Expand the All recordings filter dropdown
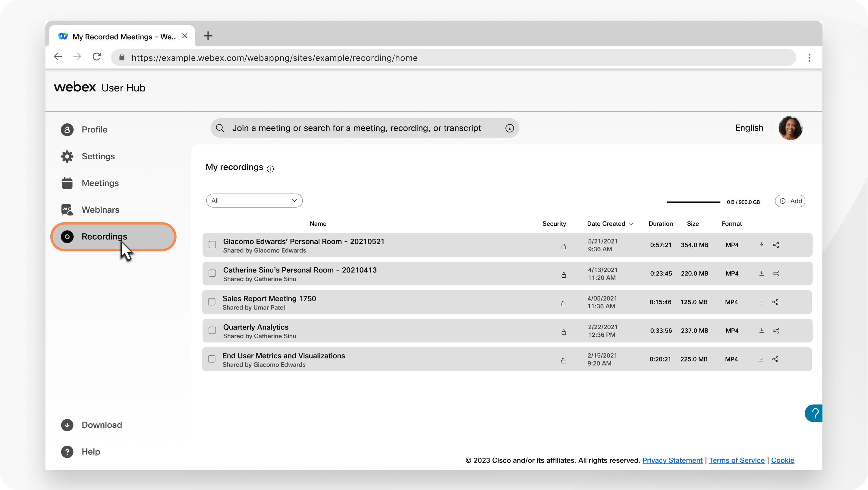868x490 pixels. (253, 201)
